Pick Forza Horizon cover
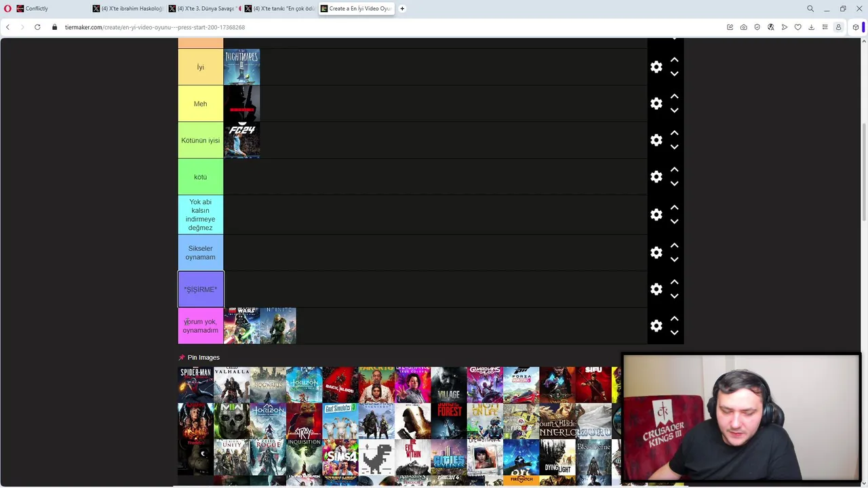 click(x=521, y=385)
